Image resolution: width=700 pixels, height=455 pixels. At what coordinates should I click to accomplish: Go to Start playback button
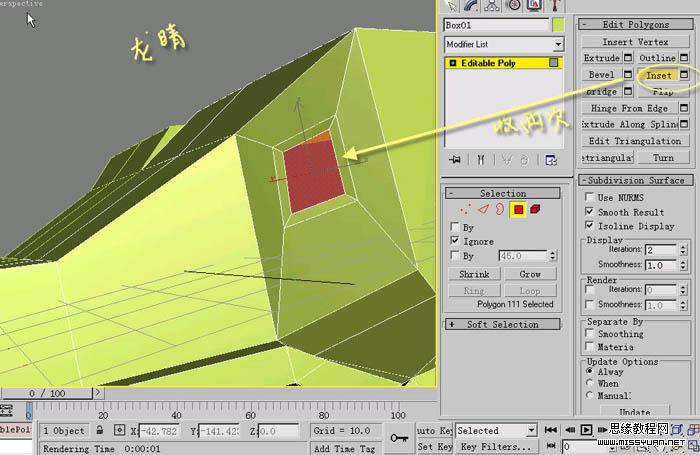551,430
